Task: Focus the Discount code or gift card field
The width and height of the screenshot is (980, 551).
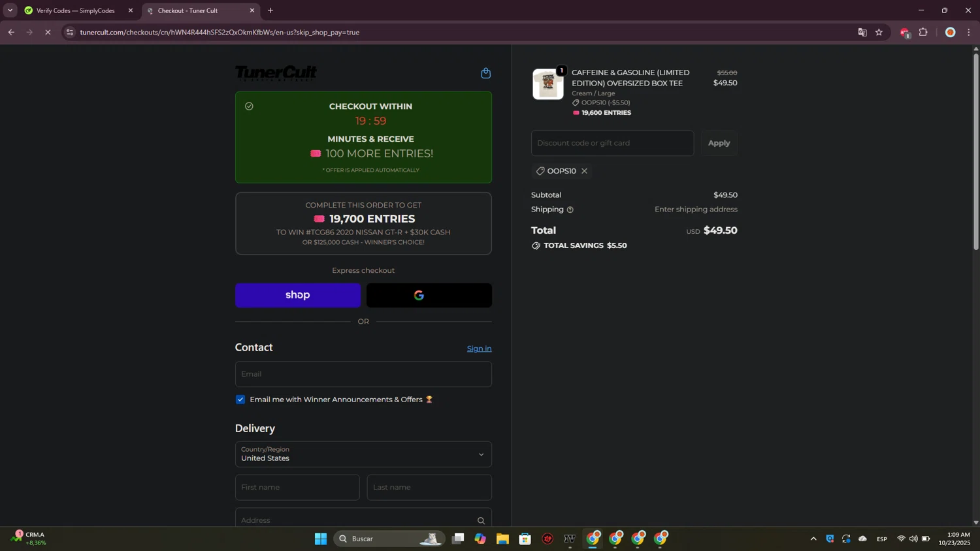Action: pos(612,143)
